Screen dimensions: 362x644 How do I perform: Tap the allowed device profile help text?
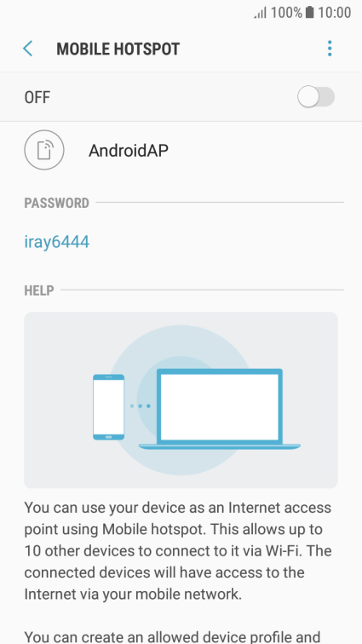point(173,636)
